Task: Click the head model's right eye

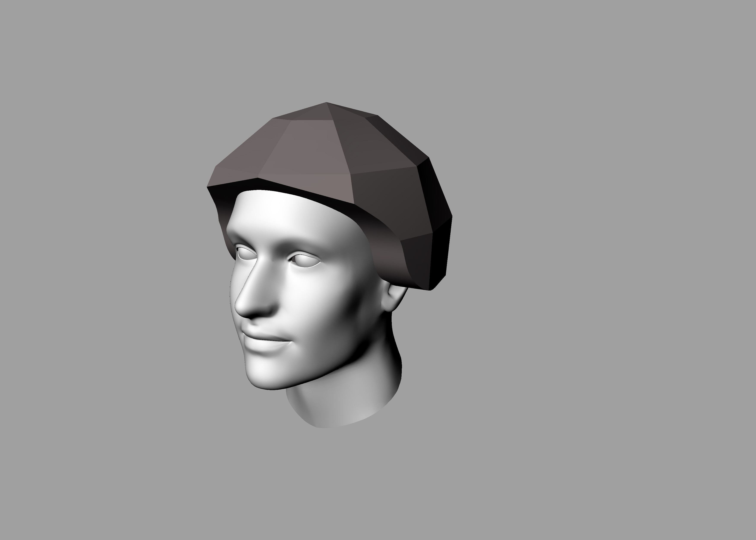Action: (x=305, y=261)
